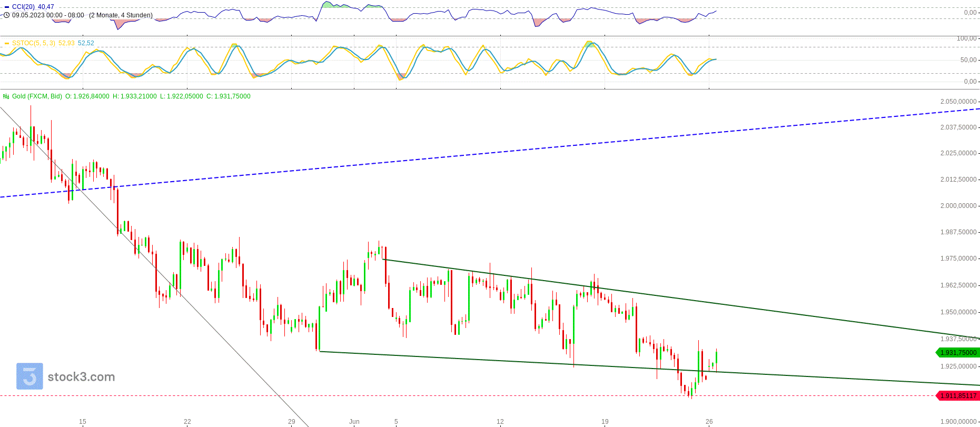Click price axis label 1.950,00000
Image resolution: width=980 pixels, height=427 pixels.
(958, 312)
